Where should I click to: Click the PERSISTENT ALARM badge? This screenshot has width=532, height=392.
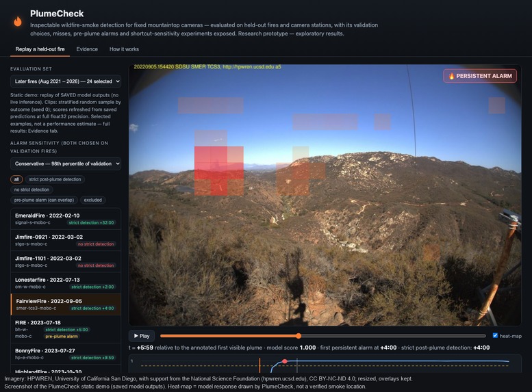[480, 76]
